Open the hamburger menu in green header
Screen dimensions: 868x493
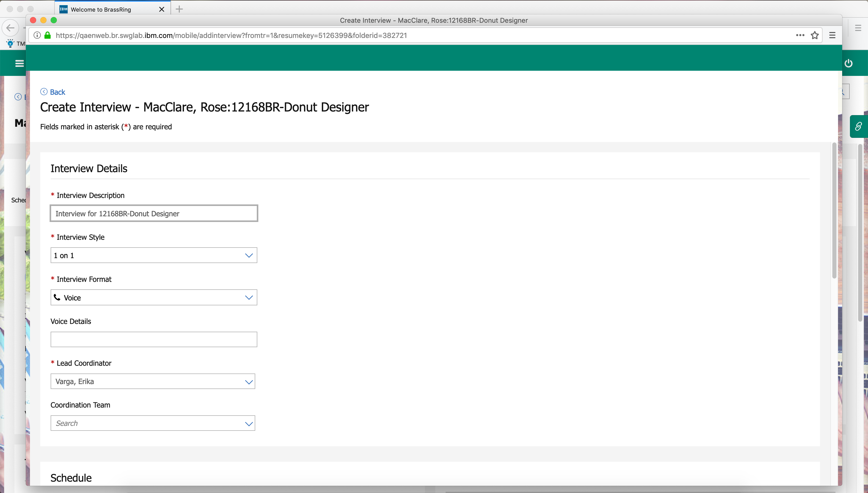click(19, 63)
